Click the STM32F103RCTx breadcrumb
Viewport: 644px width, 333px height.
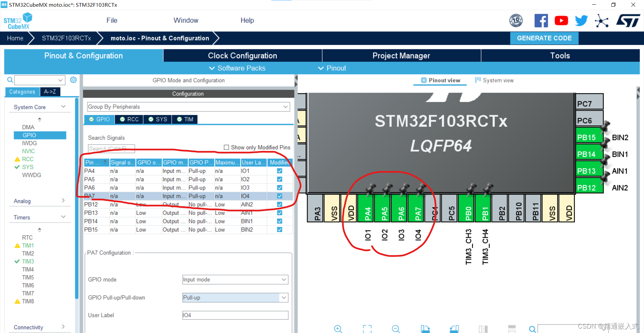[x=66, y=38]
